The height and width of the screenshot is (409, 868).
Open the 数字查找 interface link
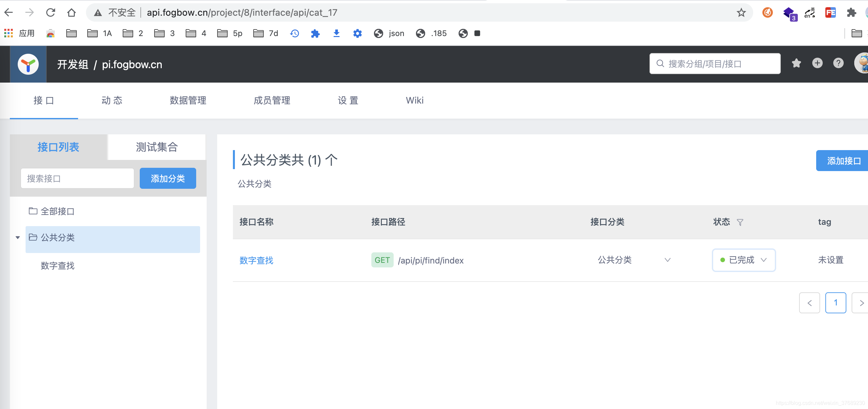pos(256,260)
